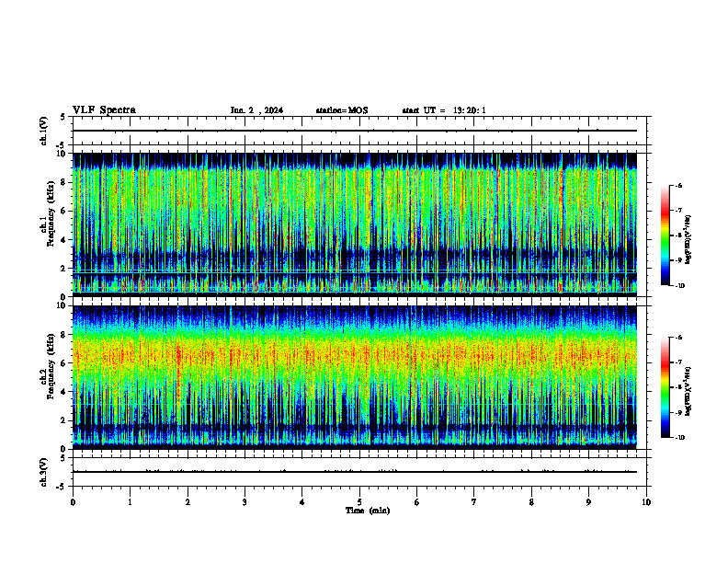Click the ch.1 voltage waveform trace

(355, 131)
